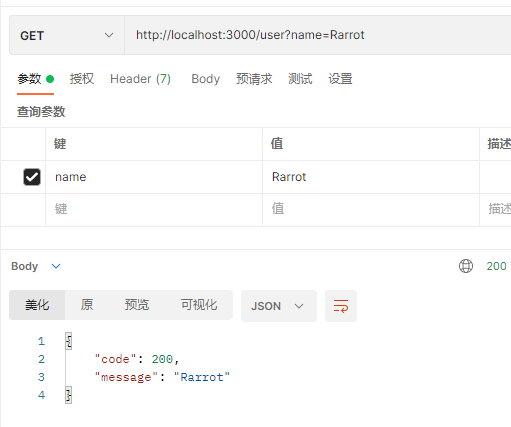Screen dimensions: 511x427
Task: Click the Rarrot value cell
Action: click(x=371, y=177)
